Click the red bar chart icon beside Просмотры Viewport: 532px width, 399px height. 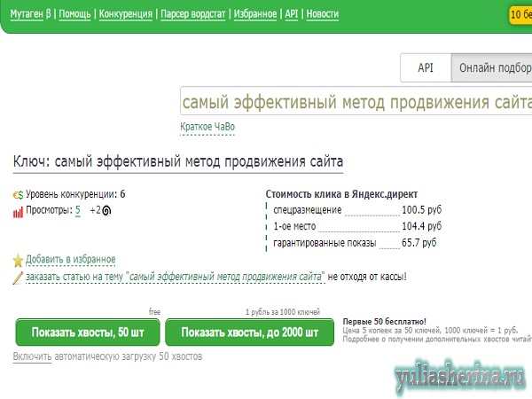pyautogui.click(x=18, y=212)
